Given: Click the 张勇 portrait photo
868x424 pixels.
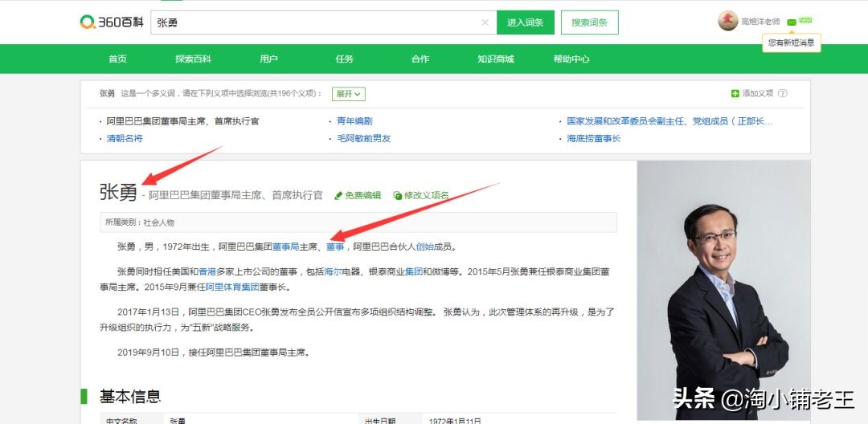Looking at the screenshot, I should pos(723,290).
